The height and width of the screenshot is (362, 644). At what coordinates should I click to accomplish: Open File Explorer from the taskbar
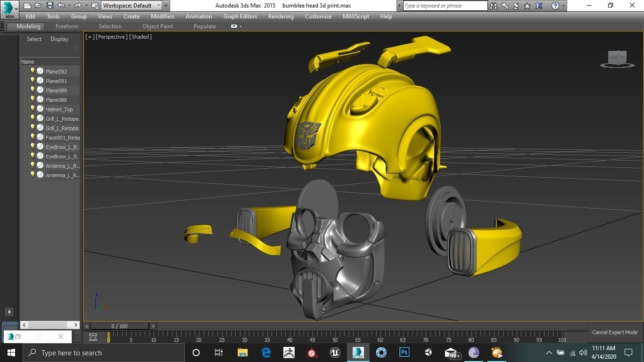tap(242, 353)
